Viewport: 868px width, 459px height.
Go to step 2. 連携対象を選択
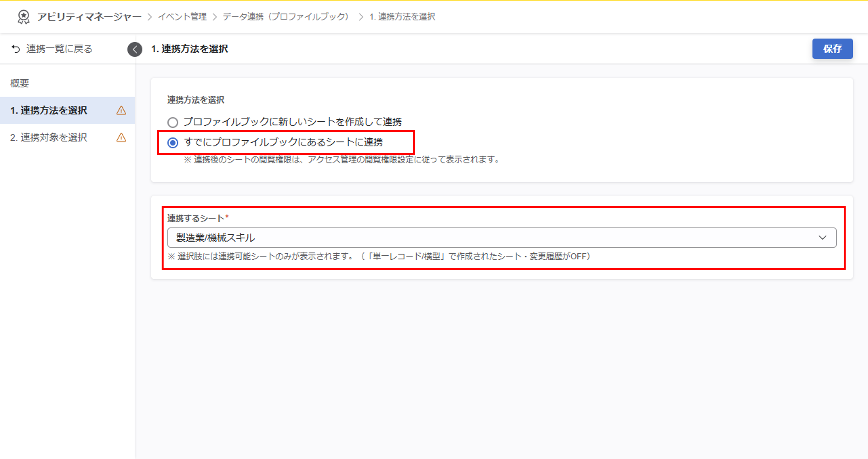click(49, 137)
